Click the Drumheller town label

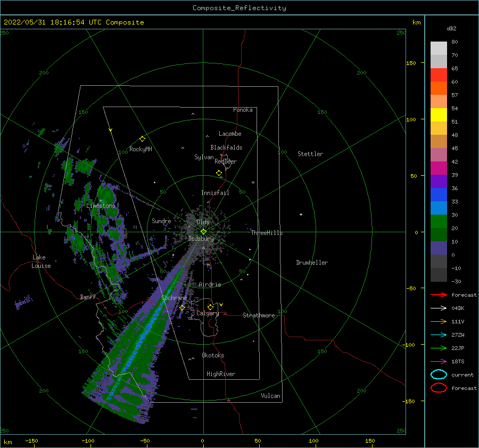coord(312,263)
